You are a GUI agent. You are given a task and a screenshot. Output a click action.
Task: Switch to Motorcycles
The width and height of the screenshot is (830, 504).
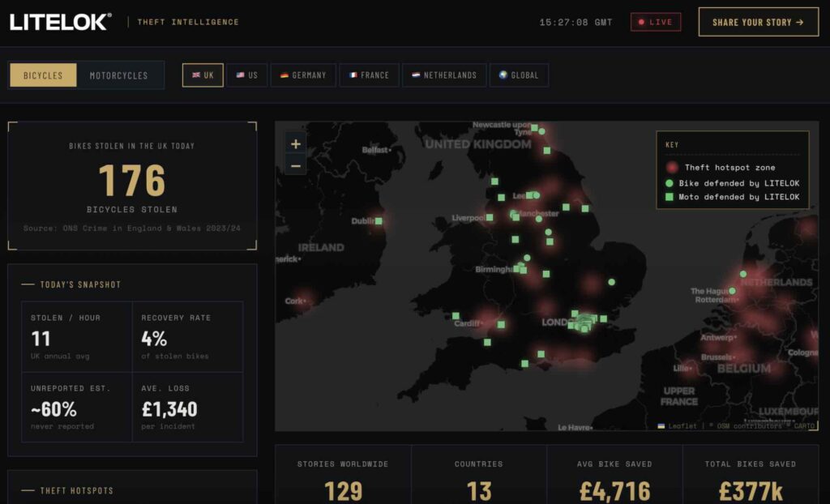point(119,75)
